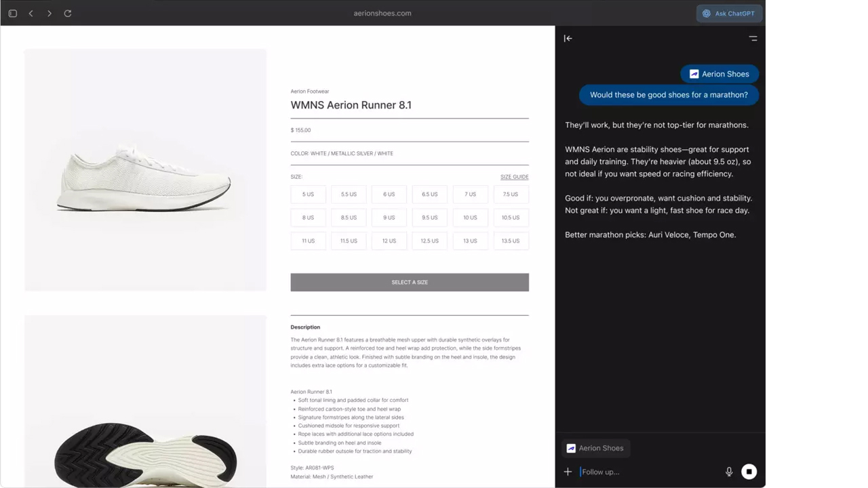Pick size 13.5 US
Image resolution: width=868 pixels, height=488 pixels.
[511, 241]
